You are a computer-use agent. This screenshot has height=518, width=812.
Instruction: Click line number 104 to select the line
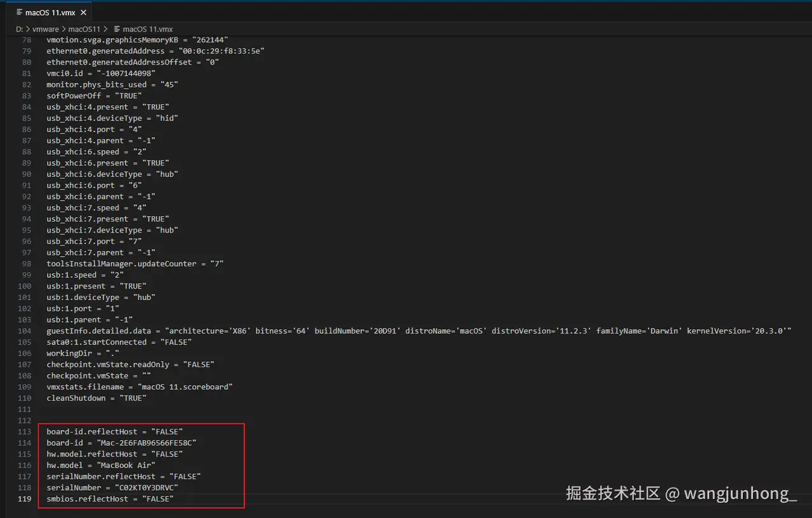pyautogui.click(x=24, y=330)
